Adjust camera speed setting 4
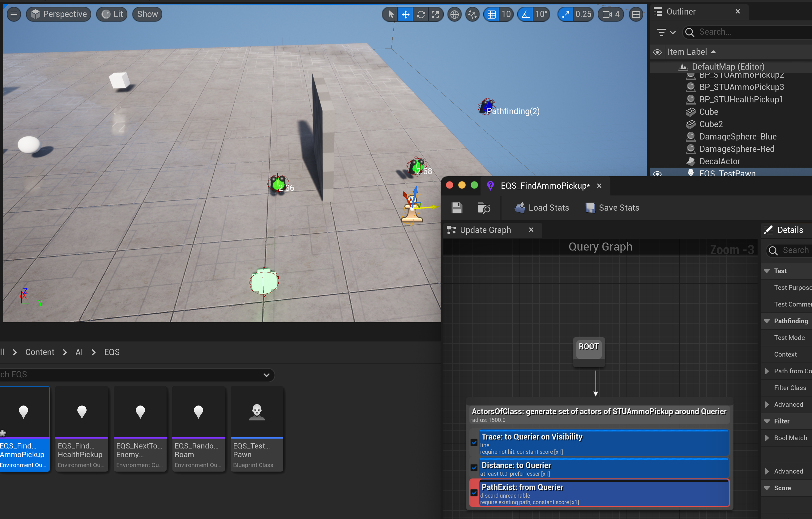 pos(611,14)
